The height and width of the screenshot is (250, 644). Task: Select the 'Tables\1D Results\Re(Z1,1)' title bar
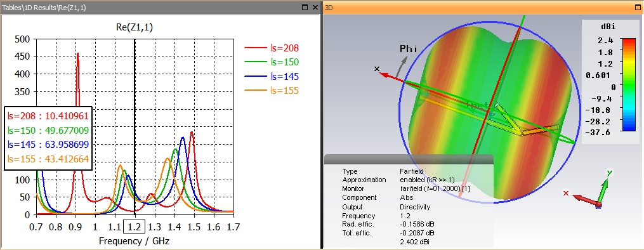(x=160, y=8)
